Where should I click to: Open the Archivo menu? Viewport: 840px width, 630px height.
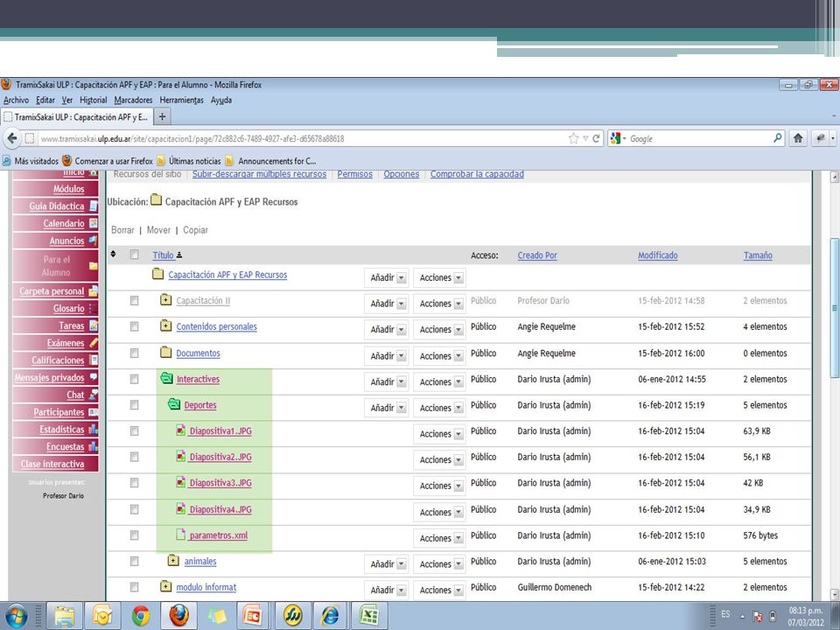point(16,100)
